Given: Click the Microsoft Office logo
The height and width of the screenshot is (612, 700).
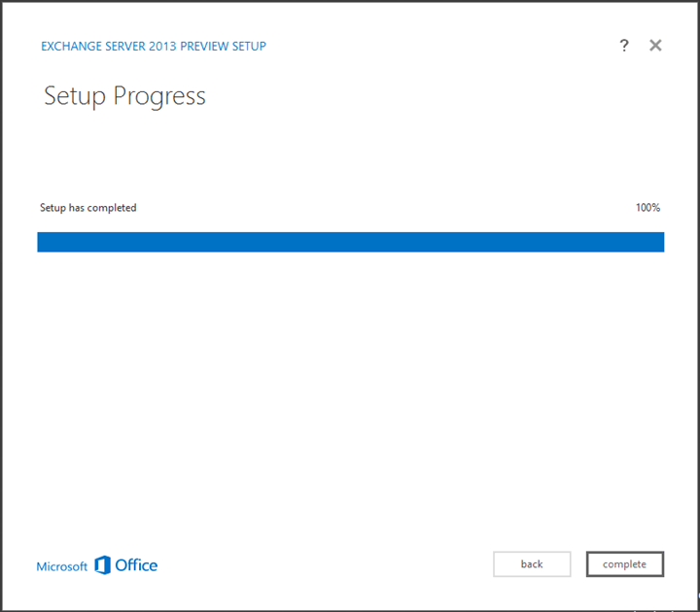Looking at the screenshot, I should (x=97, y=565).
